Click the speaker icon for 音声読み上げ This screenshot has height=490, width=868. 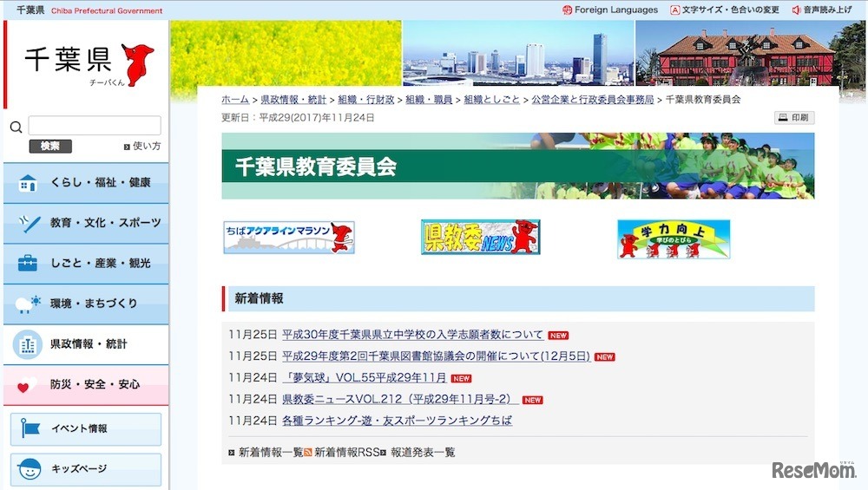(796, 10)
